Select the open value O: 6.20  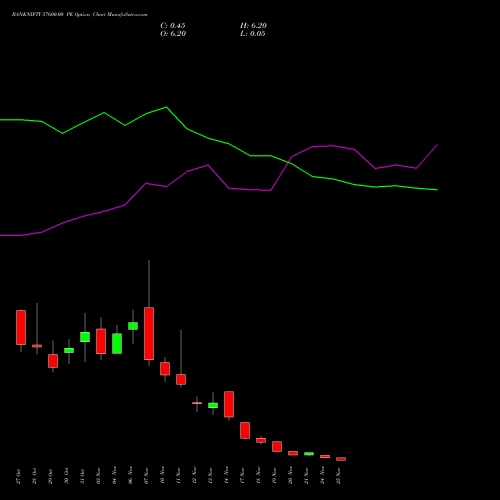pyautogui.click(x=173, y=34)
